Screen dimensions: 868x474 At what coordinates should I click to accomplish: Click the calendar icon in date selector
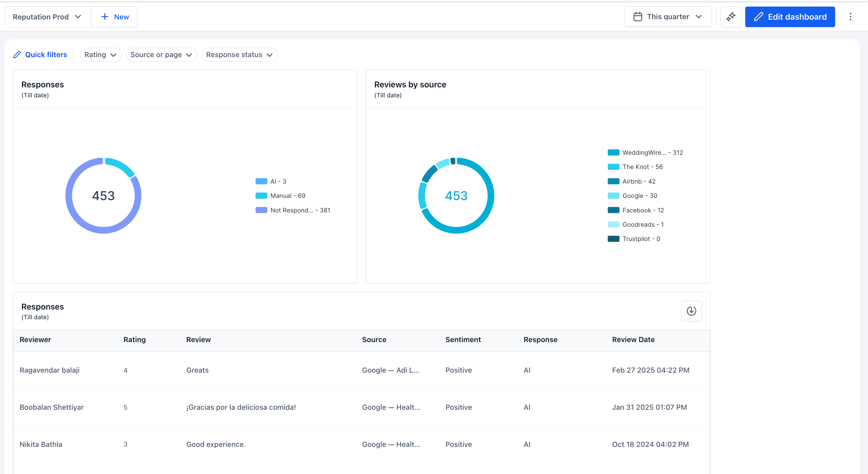pos(638,17)
